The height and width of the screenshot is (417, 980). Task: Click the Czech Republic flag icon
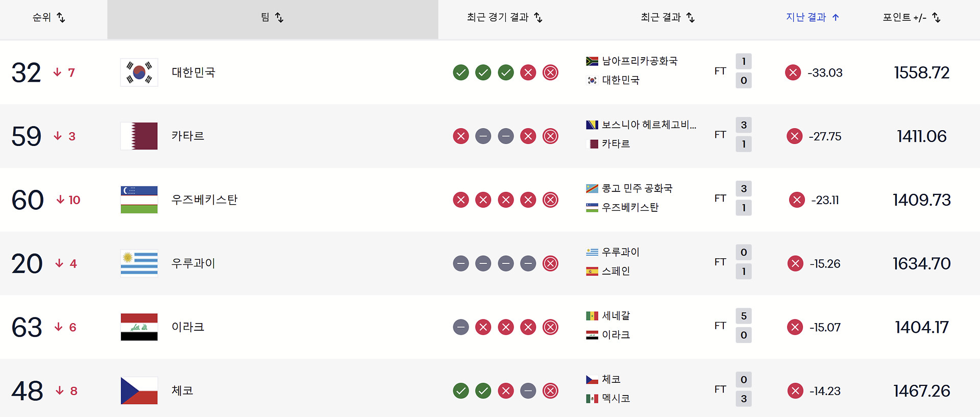coord(139,390)
